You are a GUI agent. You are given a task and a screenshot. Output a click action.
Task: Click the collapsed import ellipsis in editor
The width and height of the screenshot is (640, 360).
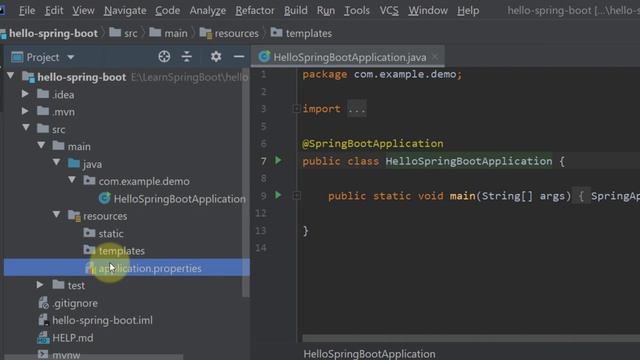tap(357, 109)
